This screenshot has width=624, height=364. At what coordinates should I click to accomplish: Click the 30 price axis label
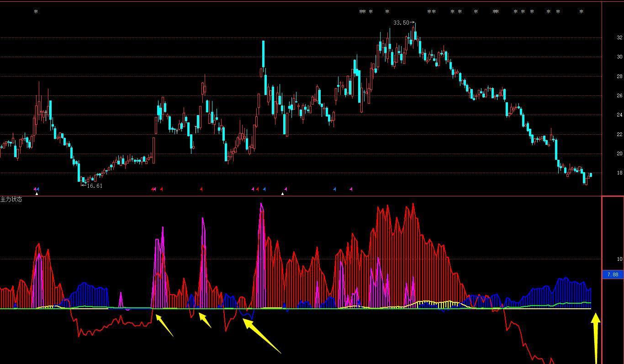click(x=619, y=57)
